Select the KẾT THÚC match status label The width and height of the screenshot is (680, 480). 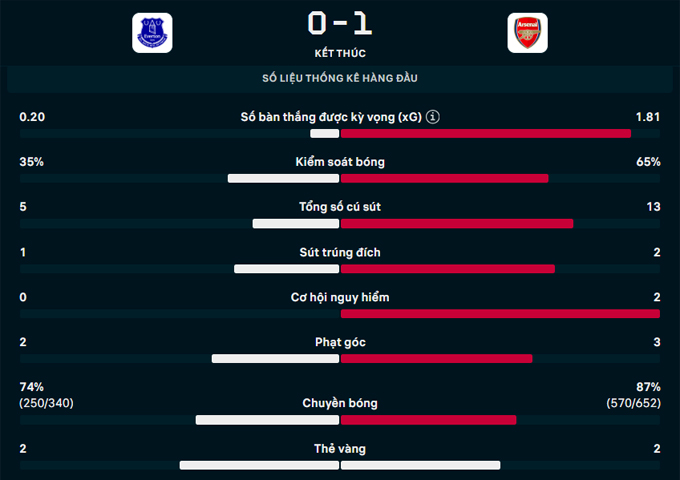pyautogui.click(x=340, y=52)
